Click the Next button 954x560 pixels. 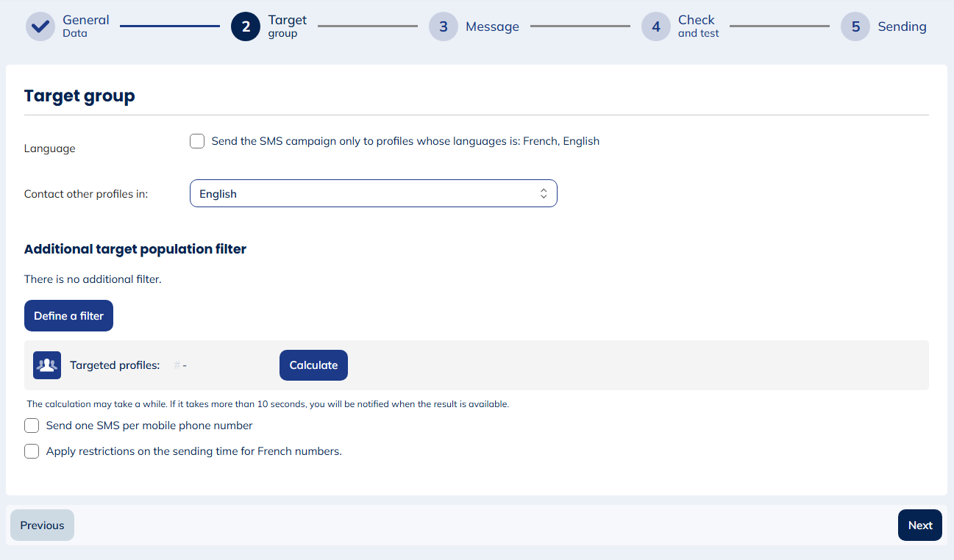coord(919,525)
